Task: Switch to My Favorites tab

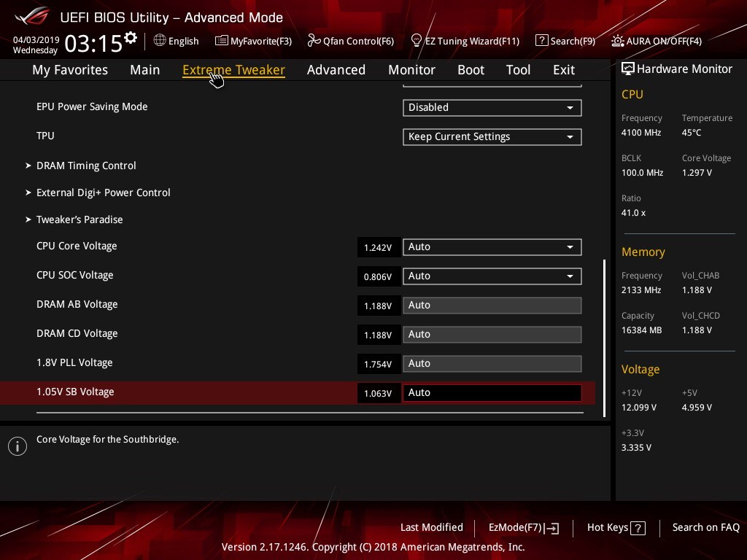Action: click(70, 70)
